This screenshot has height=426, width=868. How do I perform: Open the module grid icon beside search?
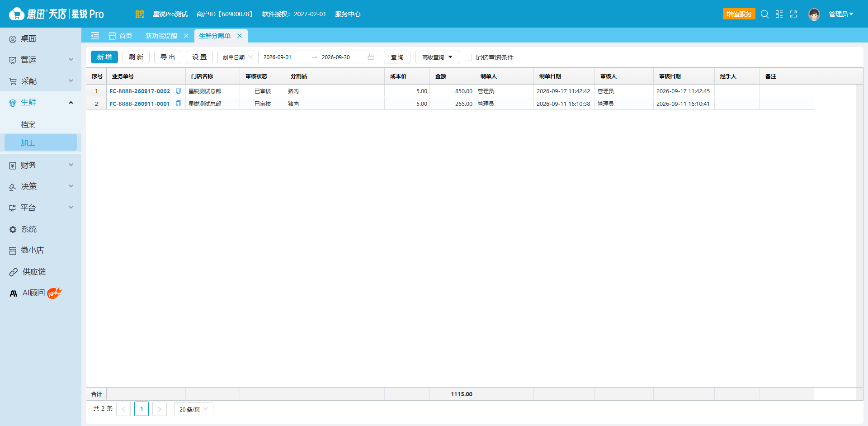click(779, 14)
